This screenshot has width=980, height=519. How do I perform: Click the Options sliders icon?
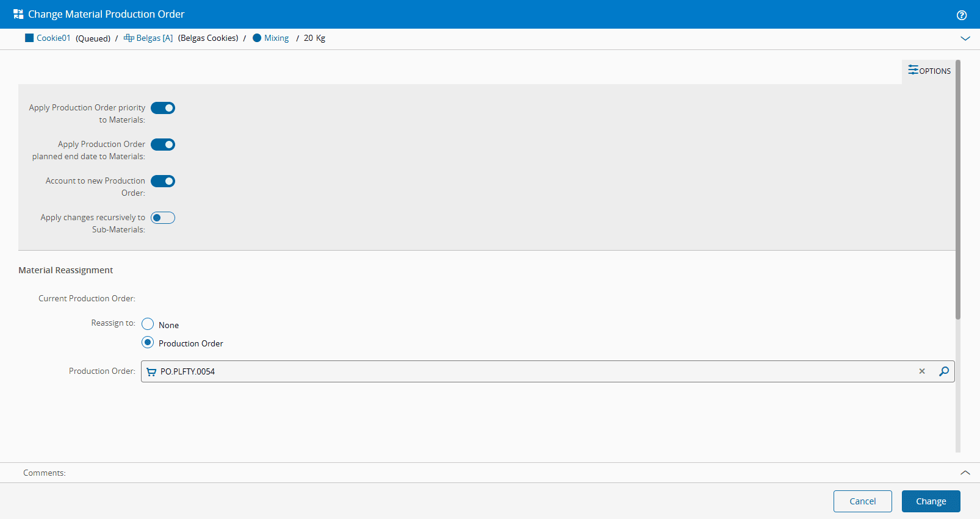coord(913,70)
